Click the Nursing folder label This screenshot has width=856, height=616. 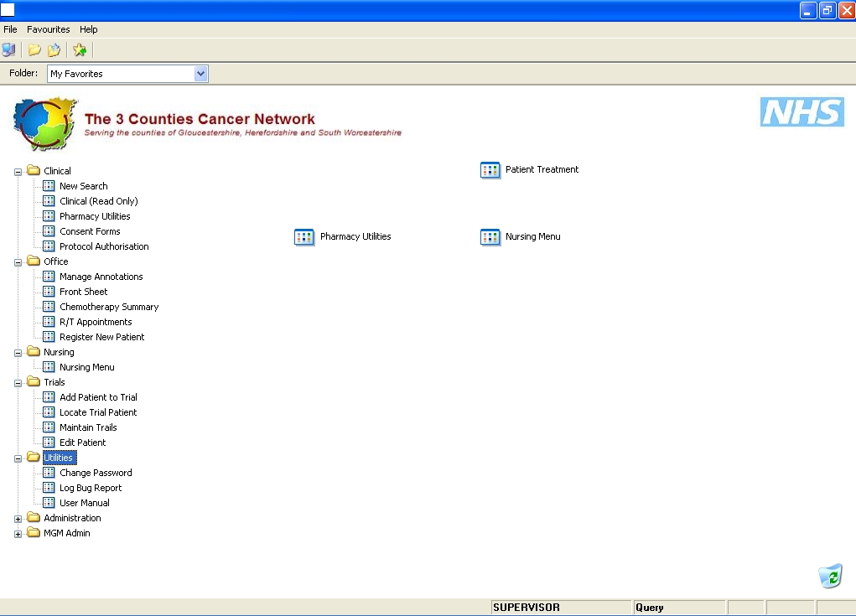point(59,353)
